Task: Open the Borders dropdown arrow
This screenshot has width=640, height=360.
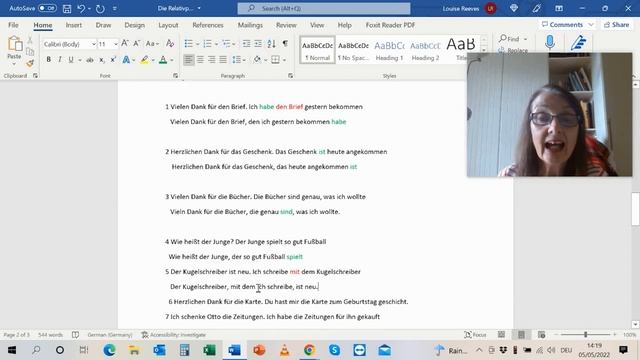Action: (x=284, y=60)
